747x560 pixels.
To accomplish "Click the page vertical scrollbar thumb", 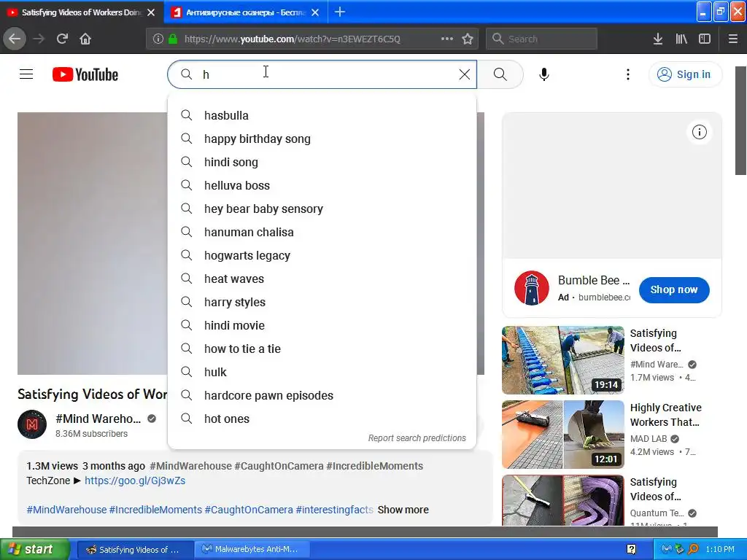I will (741, 120).
